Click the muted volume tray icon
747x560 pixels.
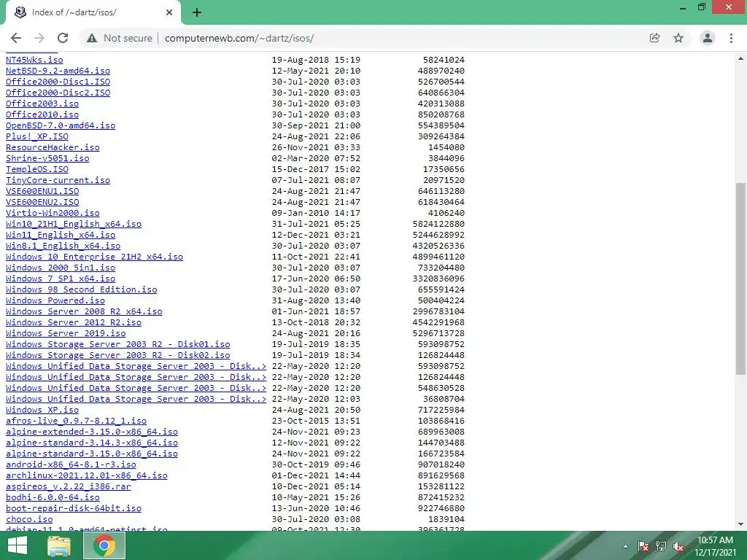[x=678, y=546]
